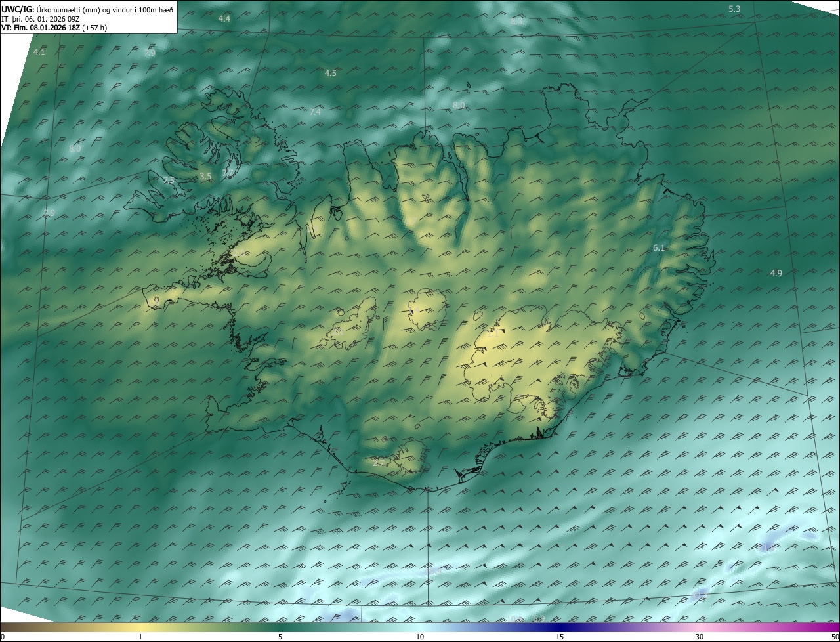Click the 1 tick label on the color scale

[140, 637]
